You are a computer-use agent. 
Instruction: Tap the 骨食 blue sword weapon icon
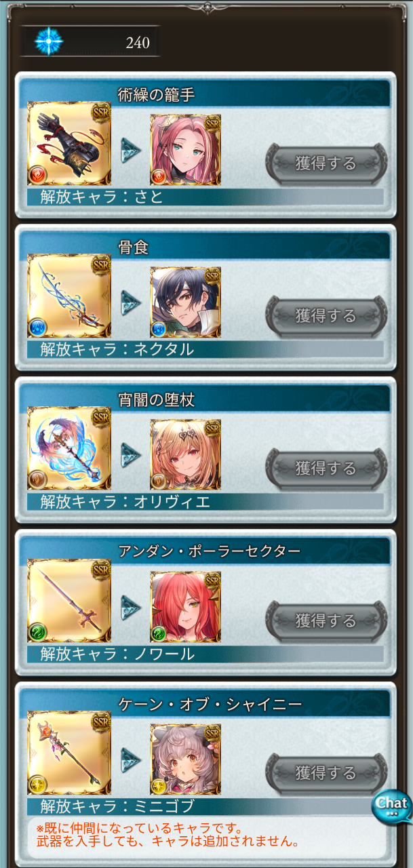(69, 296)
